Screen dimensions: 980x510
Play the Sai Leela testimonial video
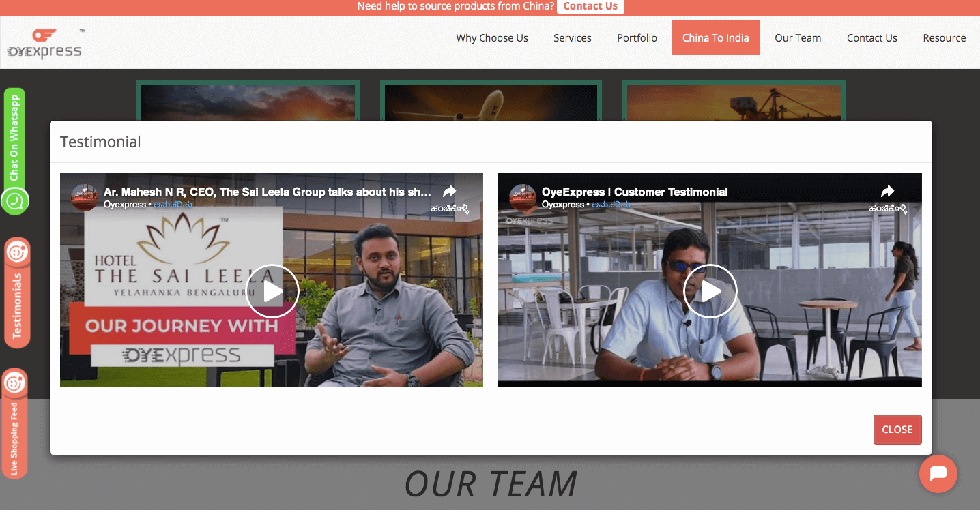click(272, 291)
